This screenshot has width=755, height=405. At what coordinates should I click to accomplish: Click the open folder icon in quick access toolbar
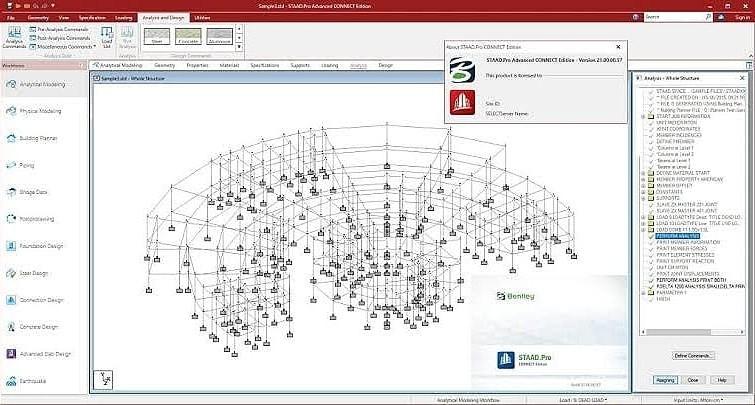click(19, 6)
